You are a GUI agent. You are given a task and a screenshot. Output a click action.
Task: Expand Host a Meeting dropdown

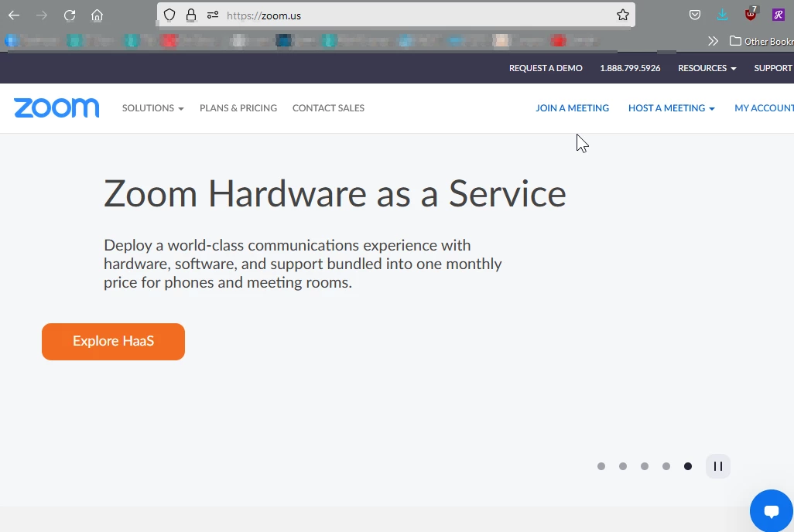click(x=672, y=107)
